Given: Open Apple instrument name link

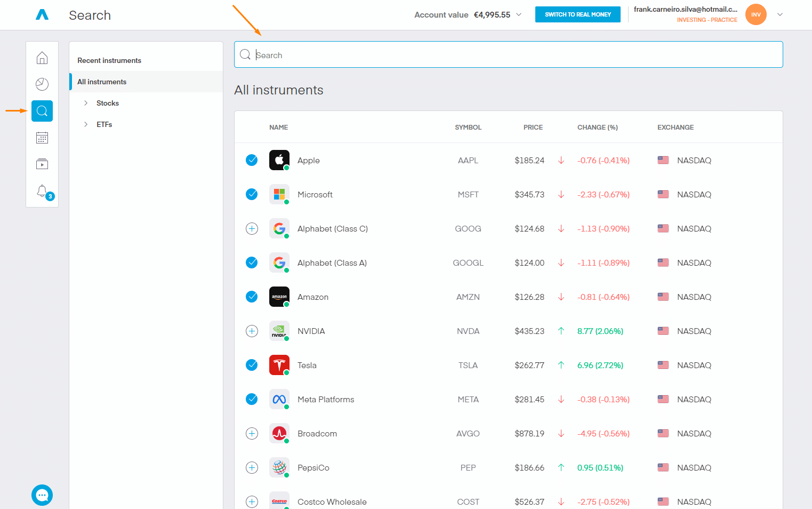Looking at the screenshot, I should [x=309, y=161].
